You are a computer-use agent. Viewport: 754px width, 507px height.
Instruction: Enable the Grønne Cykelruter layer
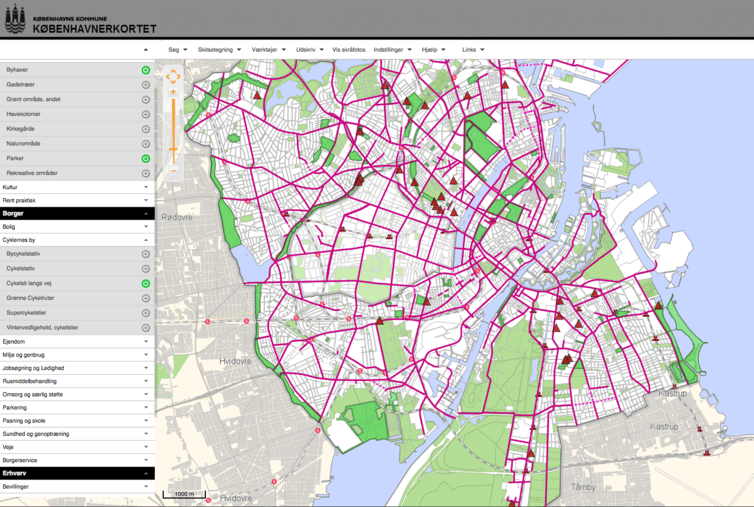coord(146,298)
